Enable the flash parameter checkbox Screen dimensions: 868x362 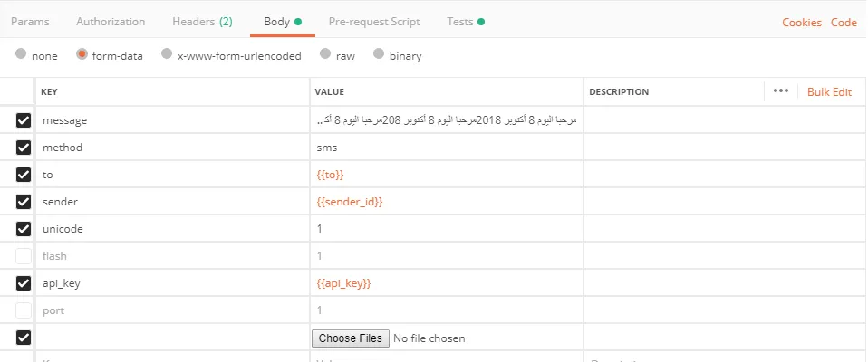(x=24, y=256)
